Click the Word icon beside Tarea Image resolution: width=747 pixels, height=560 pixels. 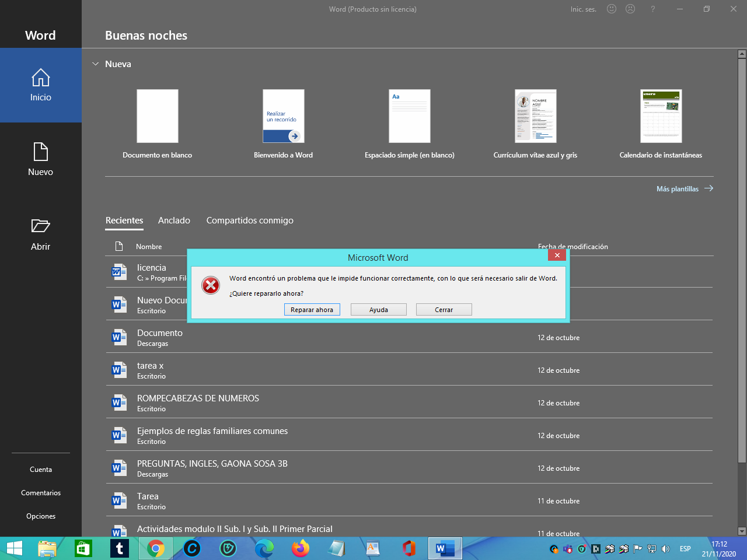[x=120, y=501]
